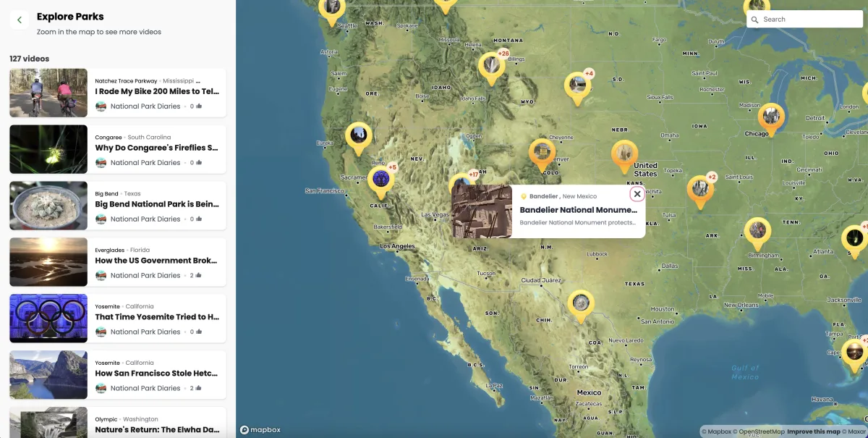
Task: Click channel avatar on Big Bend video
Action: tap(101, 219)
